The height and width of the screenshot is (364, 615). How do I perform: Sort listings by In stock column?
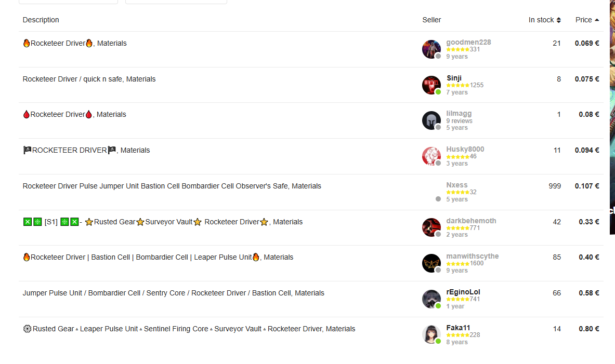(544, 20)
